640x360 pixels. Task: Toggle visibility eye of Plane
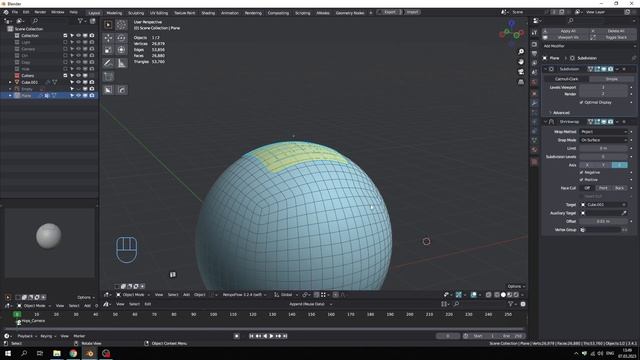[x=78, y=96]
